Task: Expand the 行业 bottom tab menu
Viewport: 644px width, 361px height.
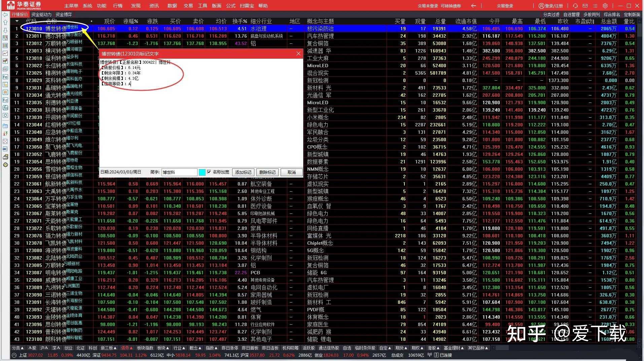Action: click(x=179, y=348)
